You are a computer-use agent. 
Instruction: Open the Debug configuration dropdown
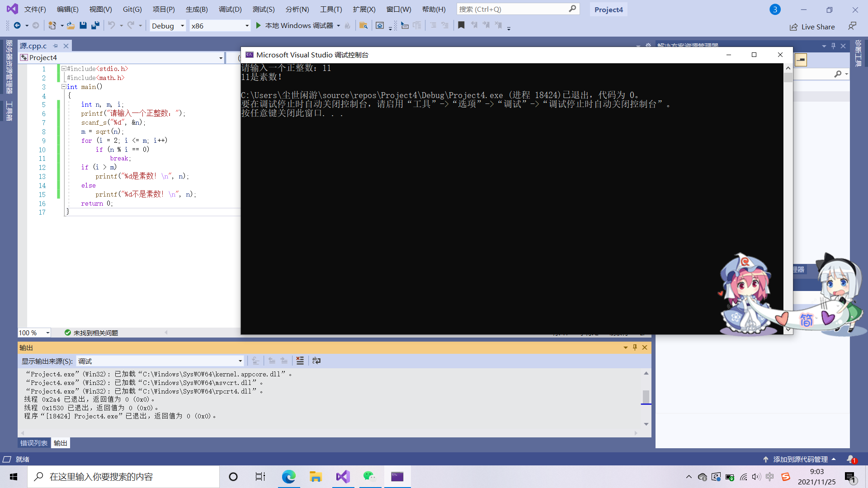[182, 26]
